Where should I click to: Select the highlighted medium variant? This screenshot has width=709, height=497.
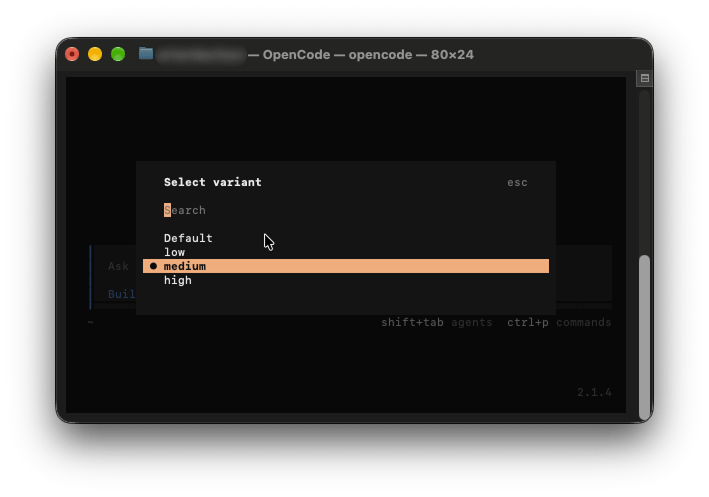click(x=346, y=266)
